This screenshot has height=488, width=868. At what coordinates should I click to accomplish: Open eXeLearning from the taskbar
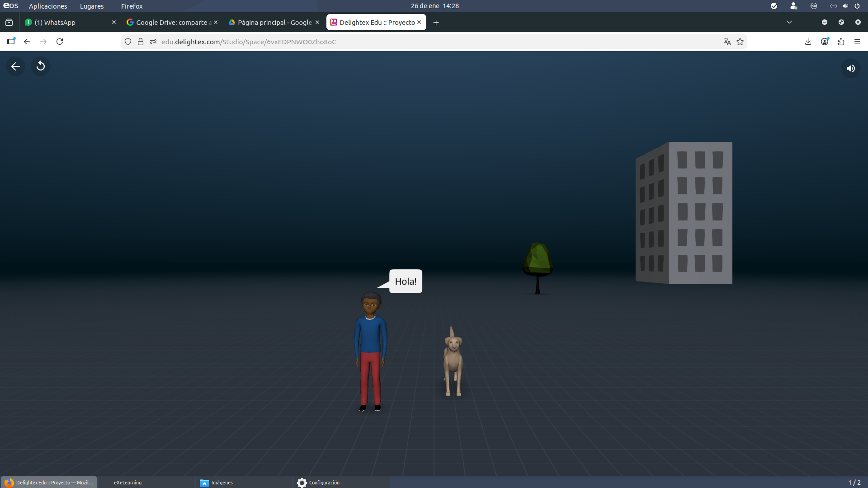click(x=128, y=483)
